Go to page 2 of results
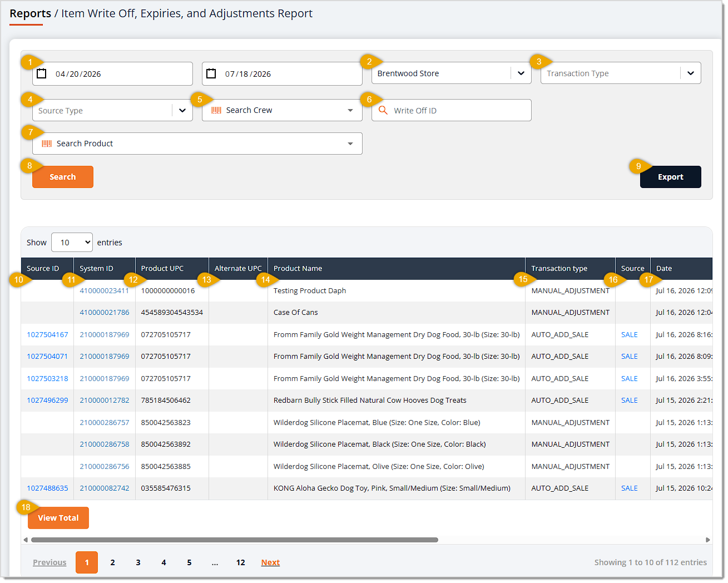The height and width of the screenshot is (583, 728). (x=112, y=562)
